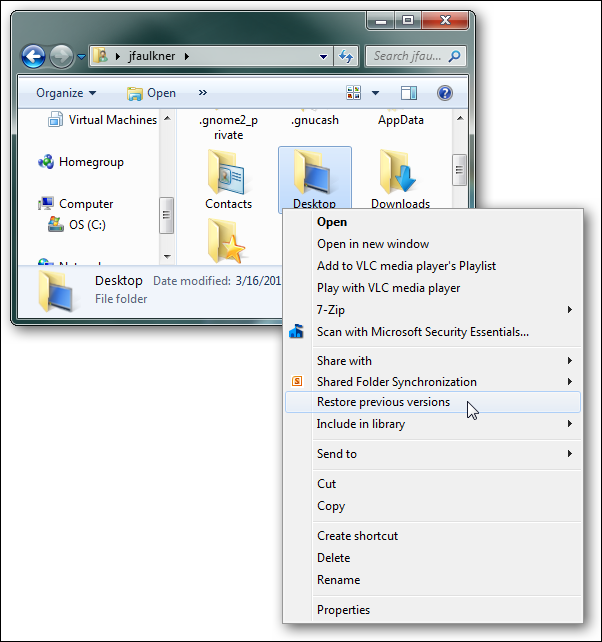Viewport: 602px width, 642px height.
Task: Expand the Send to submenu
Action: [x=433, y=454]
